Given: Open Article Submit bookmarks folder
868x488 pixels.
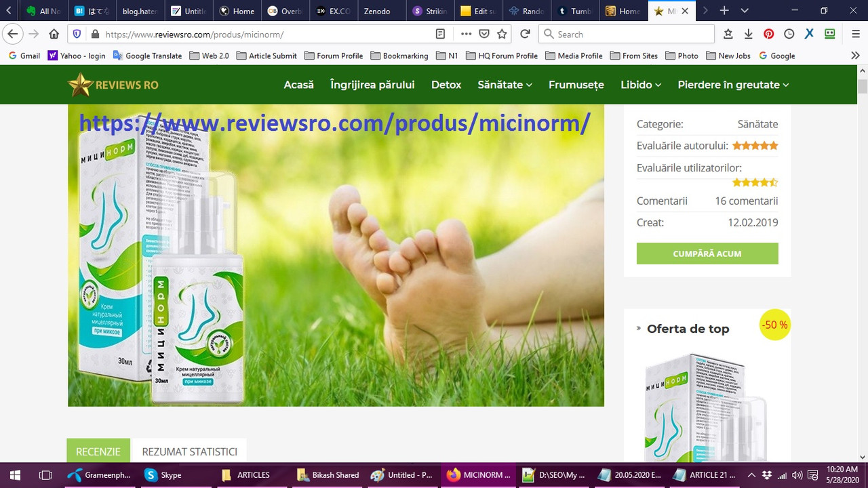Looking at the screenshot, I should (267, 56).
